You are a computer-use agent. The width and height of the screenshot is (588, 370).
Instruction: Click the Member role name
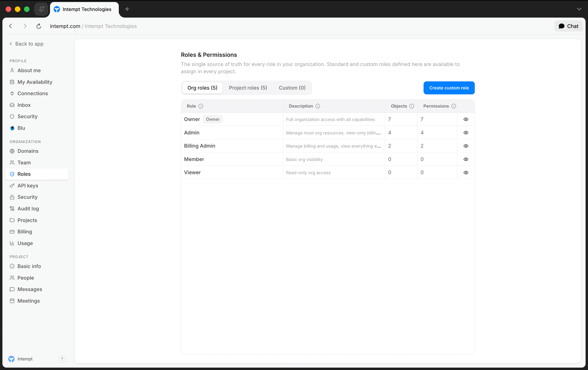[194, 159]
